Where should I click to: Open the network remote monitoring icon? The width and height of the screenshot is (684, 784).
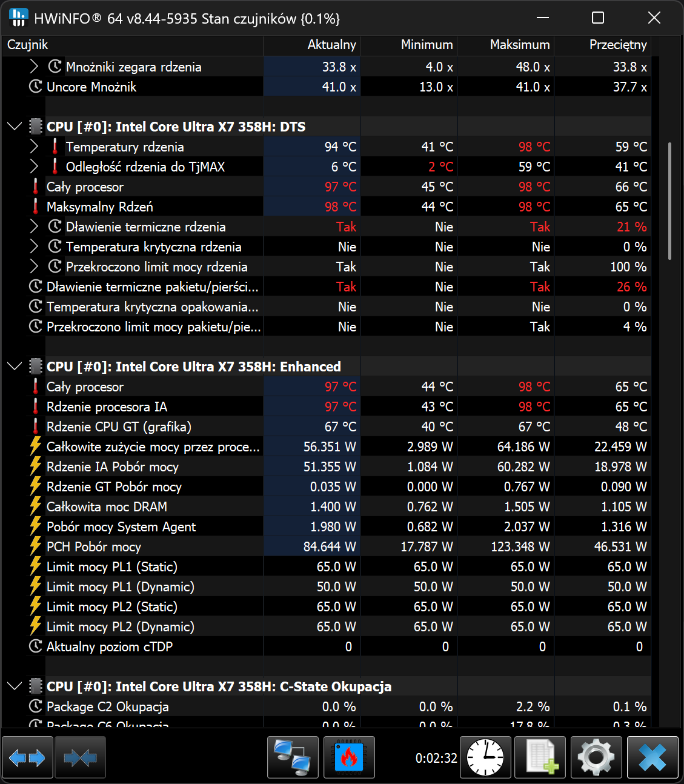pyautogui.click(x=293, y=757)
